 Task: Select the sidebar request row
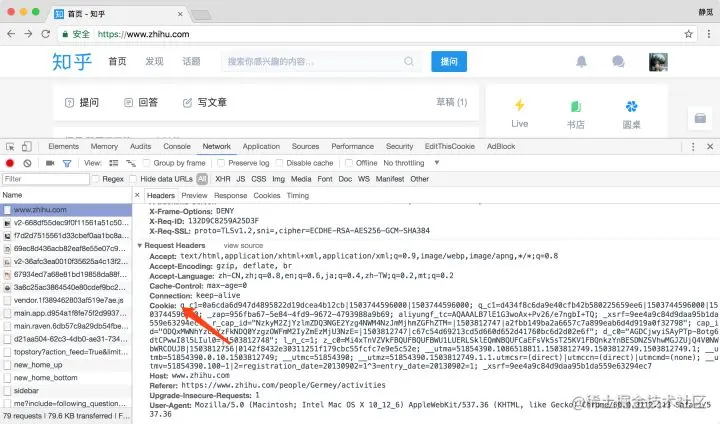[66, 390]
